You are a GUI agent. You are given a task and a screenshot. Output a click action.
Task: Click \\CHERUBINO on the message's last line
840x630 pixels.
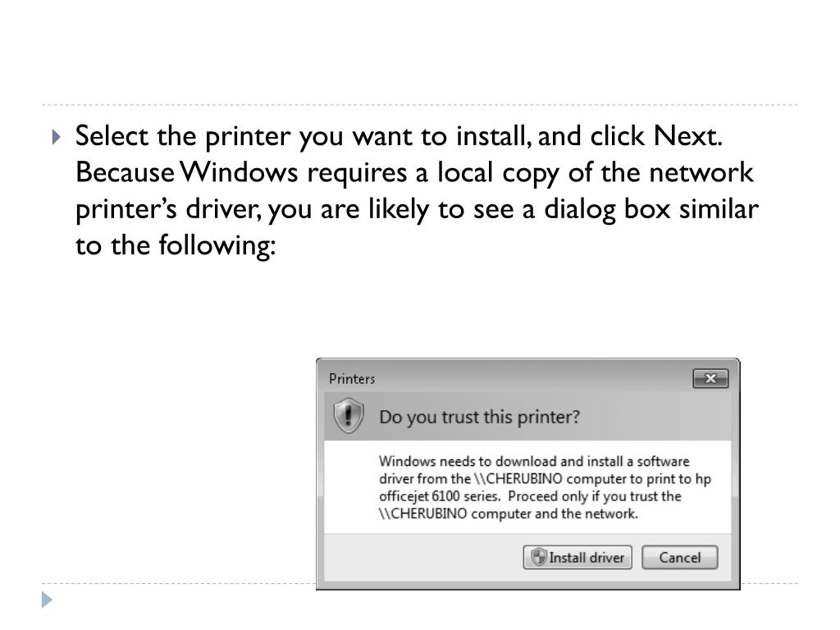click(422, 514)
